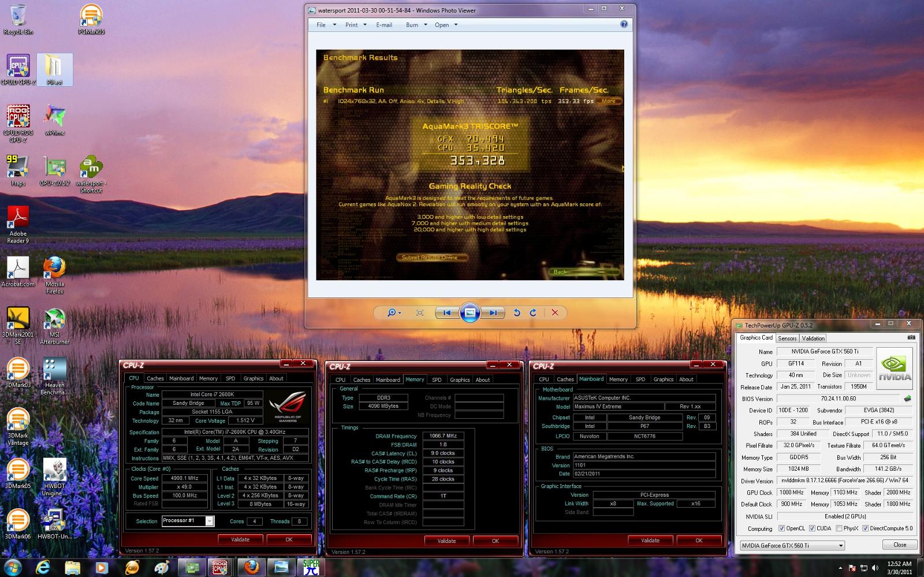
Task: Rotate the photo counterclockwise in Photo Viewer
Action: [517, 312]
